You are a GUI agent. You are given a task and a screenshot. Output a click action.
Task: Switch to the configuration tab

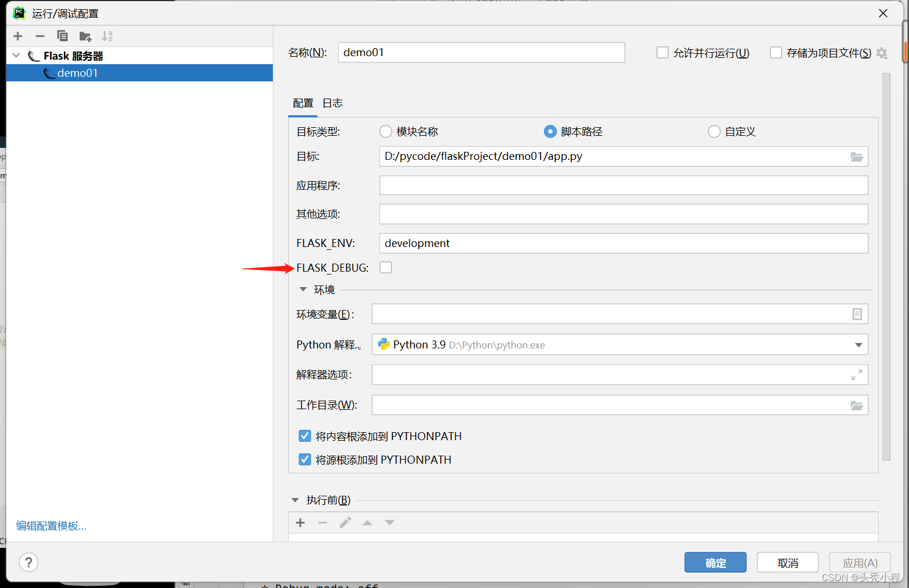tap(303, 103)
